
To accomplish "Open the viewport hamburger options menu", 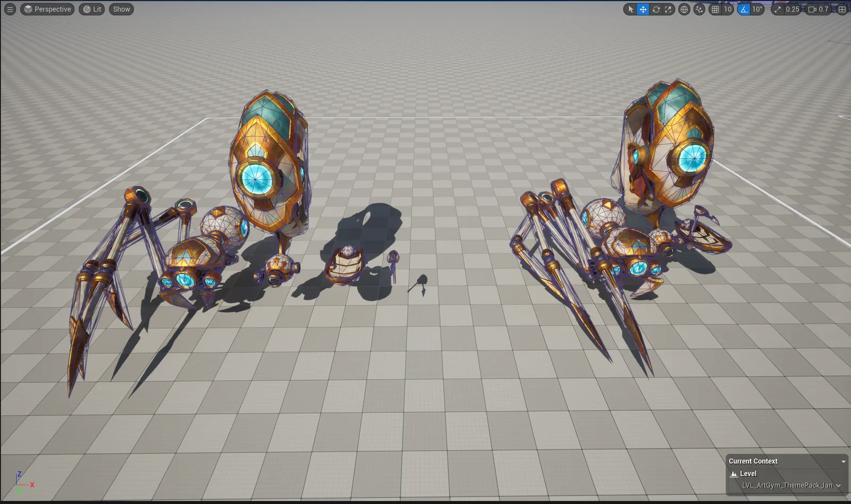I will 10,9.
